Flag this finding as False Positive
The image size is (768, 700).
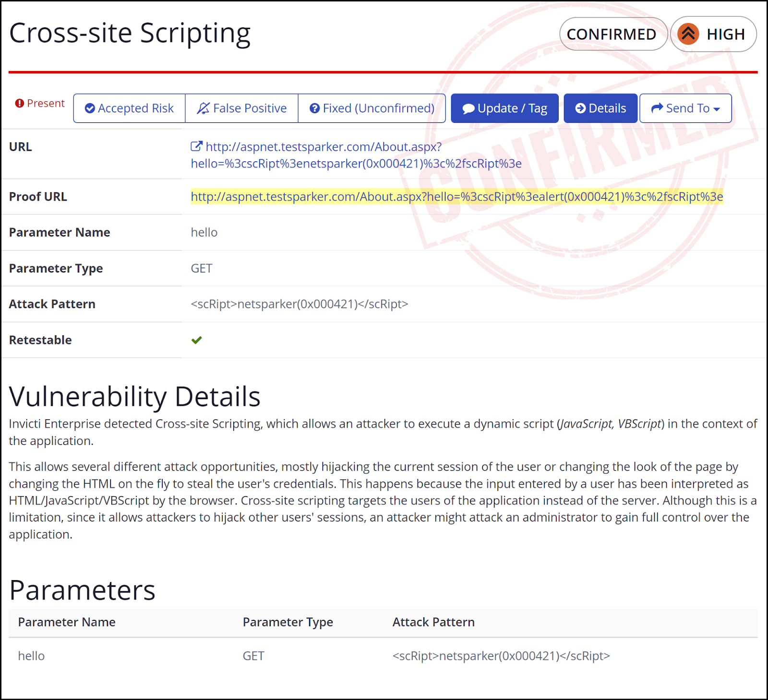[x=241, y=108]
